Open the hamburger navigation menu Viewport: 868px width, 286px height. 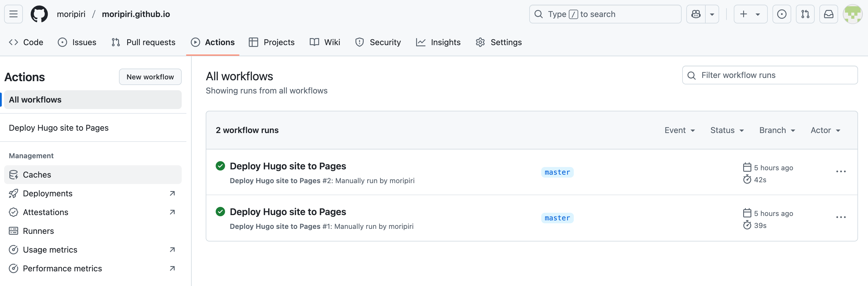click(13, 14)
